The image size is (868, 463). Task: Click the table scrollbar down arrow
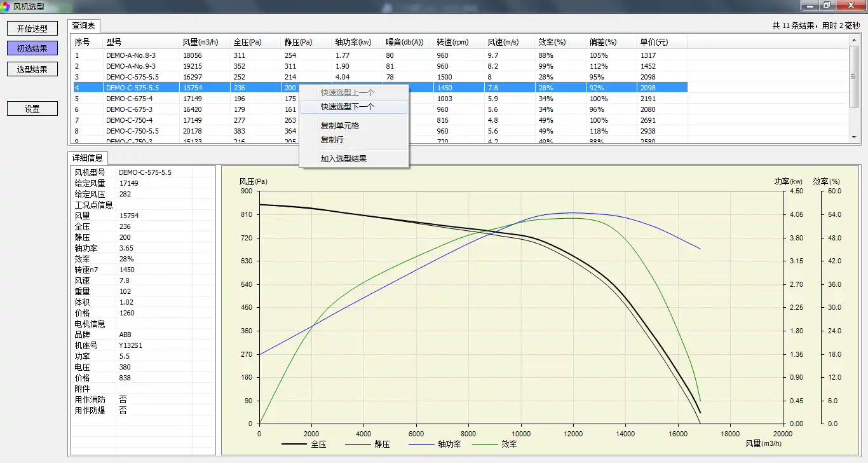854,137
